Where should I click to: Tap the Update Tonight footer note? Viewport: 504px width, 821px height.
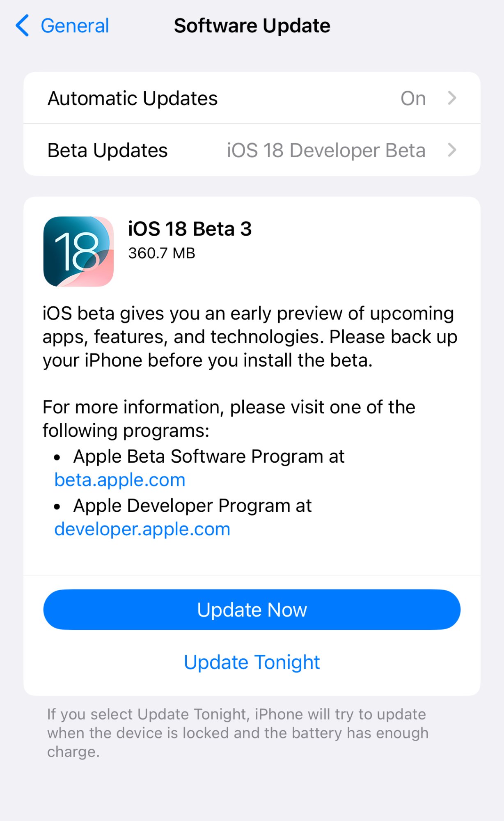click(x=238, y=733)
